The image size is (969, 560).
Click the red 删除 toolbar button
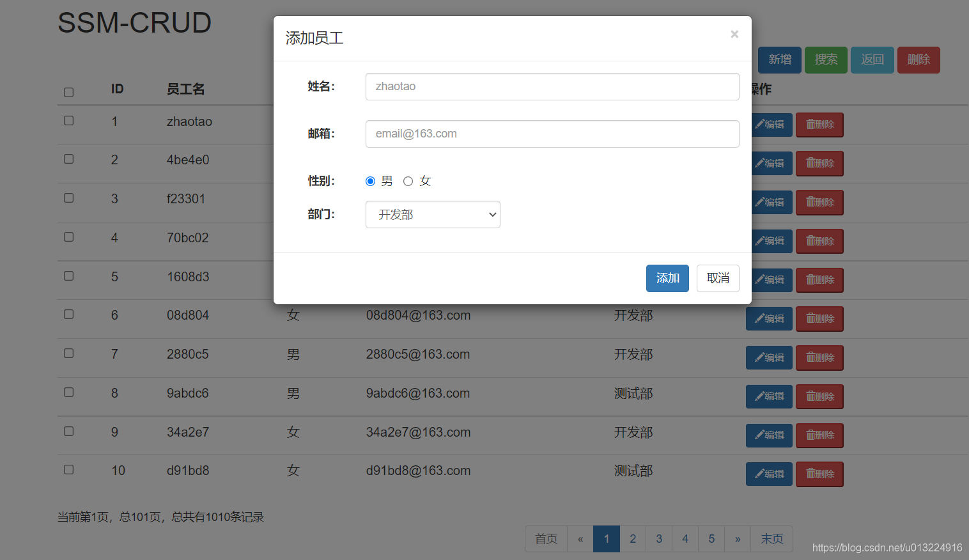[x=919, y=60]
